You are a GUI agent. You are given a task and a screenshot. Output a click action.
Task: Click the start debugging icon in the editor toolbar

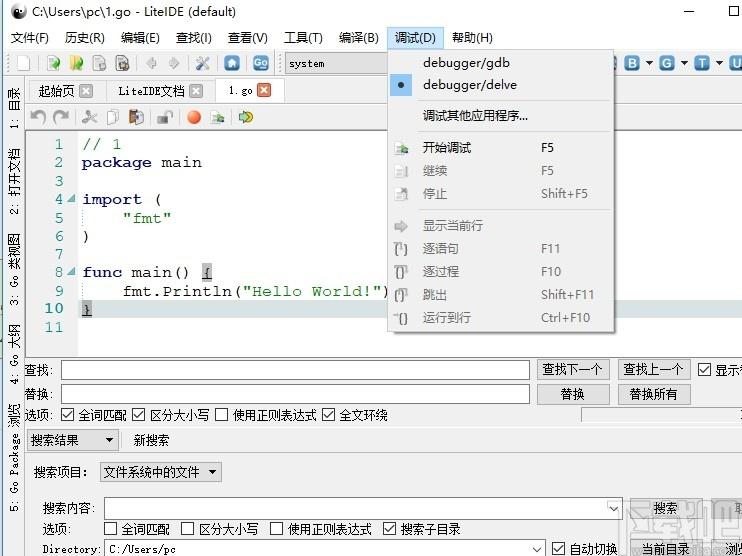pos(217,117)
